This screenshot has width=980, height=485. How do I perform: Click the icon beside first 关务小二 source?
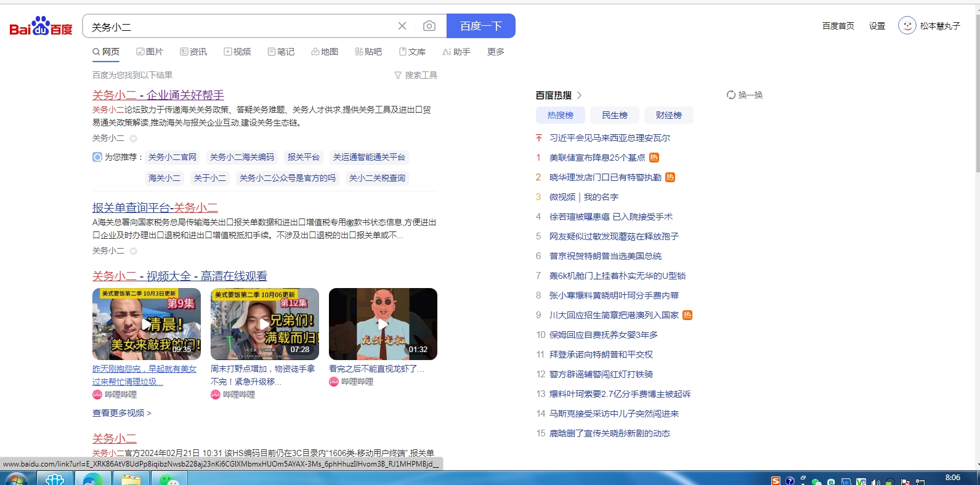click(x=133, y=138)
